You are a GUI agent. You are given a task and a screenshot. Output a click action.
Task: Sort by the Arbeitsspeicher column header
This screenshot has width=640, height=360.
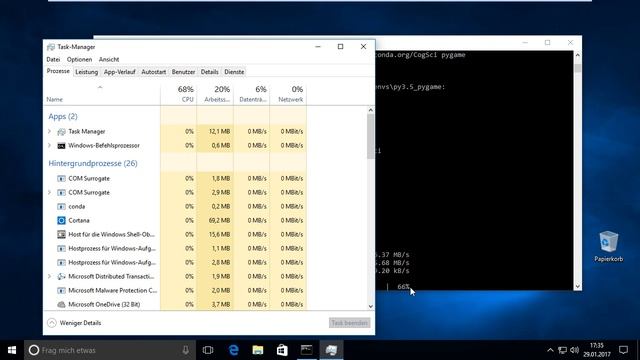pyautogui.click(x=215, y=94)
